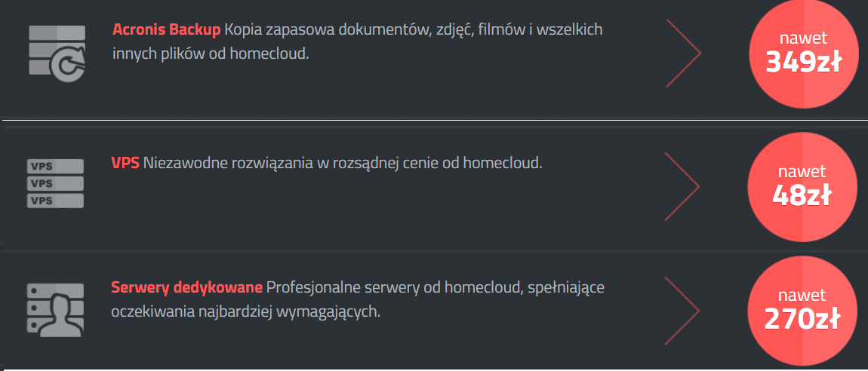Click the stacked VPS servers icon
Screen dimensions: 868x371
55,183
